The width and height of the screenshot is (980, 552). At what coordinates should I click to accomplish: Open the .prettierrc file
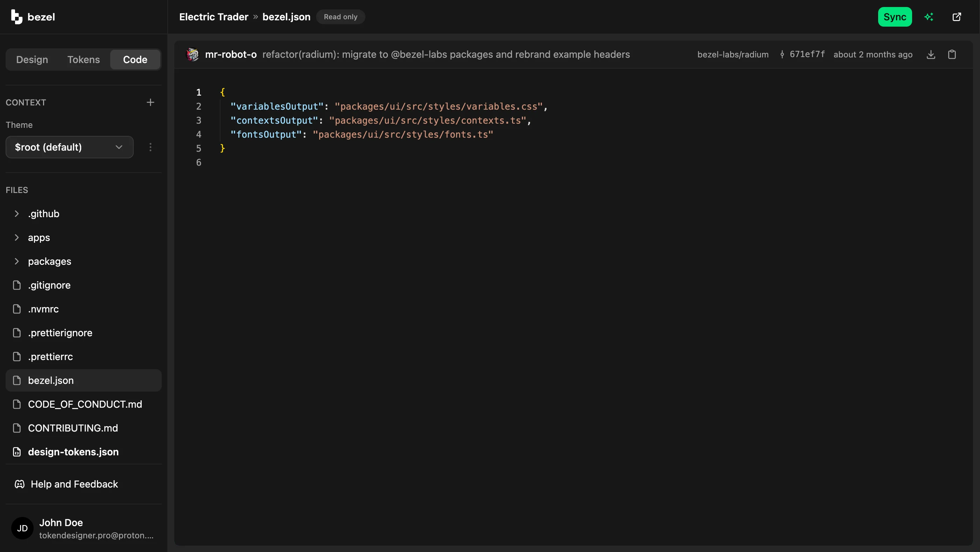click(84, 356)
